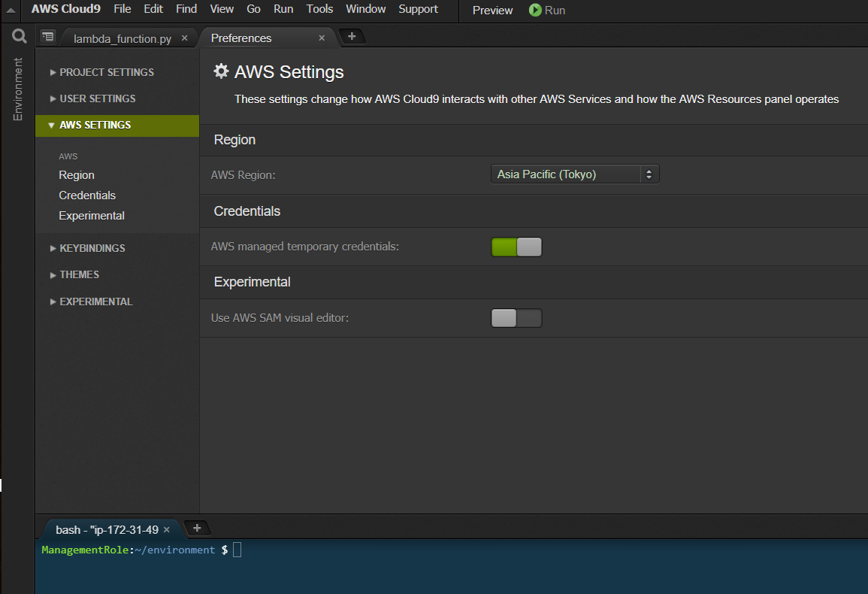The image size is (868, 594).
Task: Collapse menu bar with up arrow icon
Action: (x=11, y=10)
